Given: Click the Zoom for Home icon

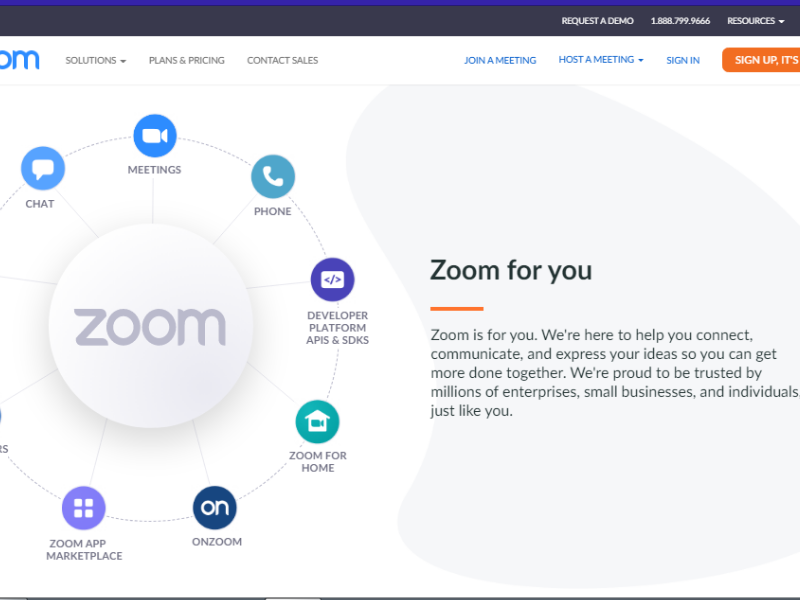Looking at the screenshot, I should tap(317, 422).
